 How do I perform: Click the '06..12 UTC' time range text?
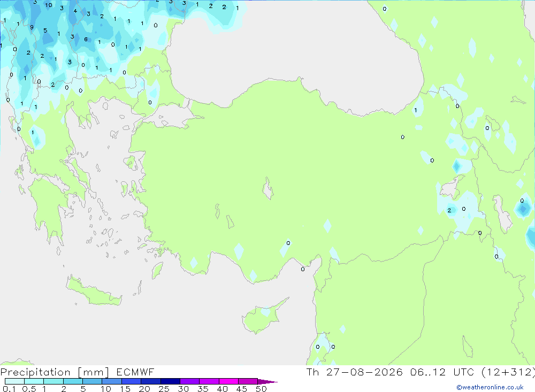442,372
